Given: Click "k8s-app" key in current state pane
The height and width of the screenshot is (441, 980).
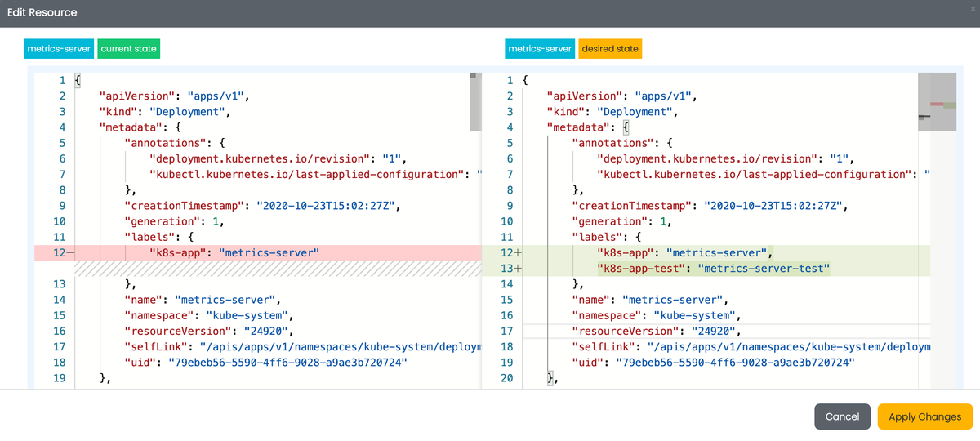Looking at the screenshot, I should pos(177,253).
